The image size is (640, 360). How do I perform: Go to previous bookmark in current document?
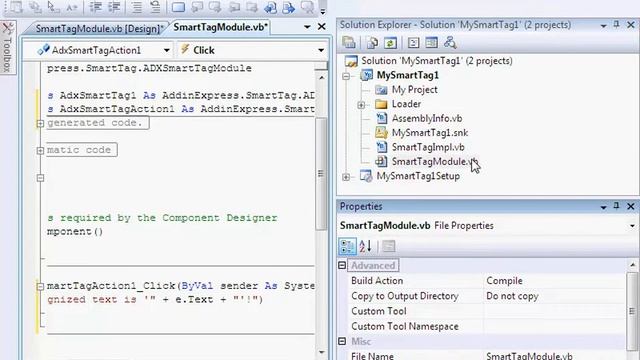pos(270,7)
